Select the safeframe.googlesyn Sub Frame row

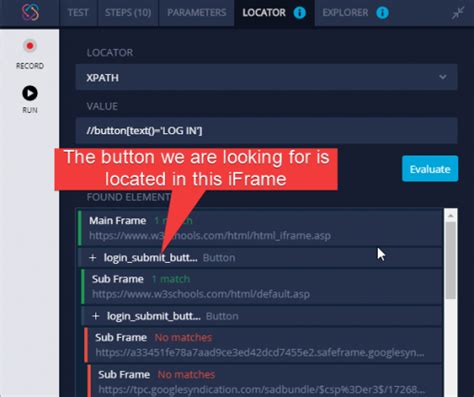click(x=263, y=345)
